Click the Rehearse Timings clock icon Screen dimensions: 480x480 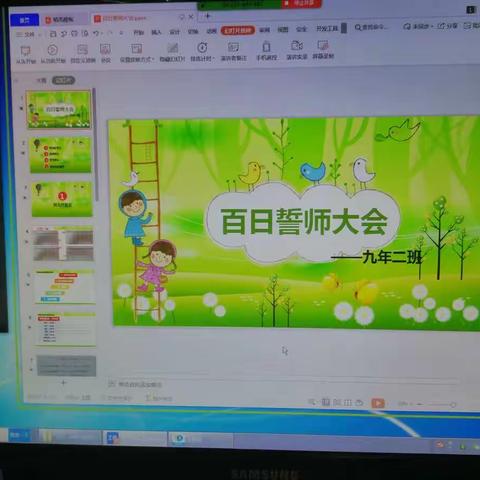202,48
